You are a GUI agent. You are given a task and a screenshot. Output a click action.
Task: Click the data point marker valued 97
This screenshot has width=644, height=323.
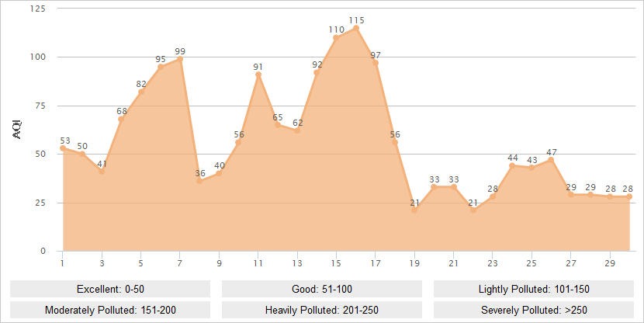tap(376, 63)
